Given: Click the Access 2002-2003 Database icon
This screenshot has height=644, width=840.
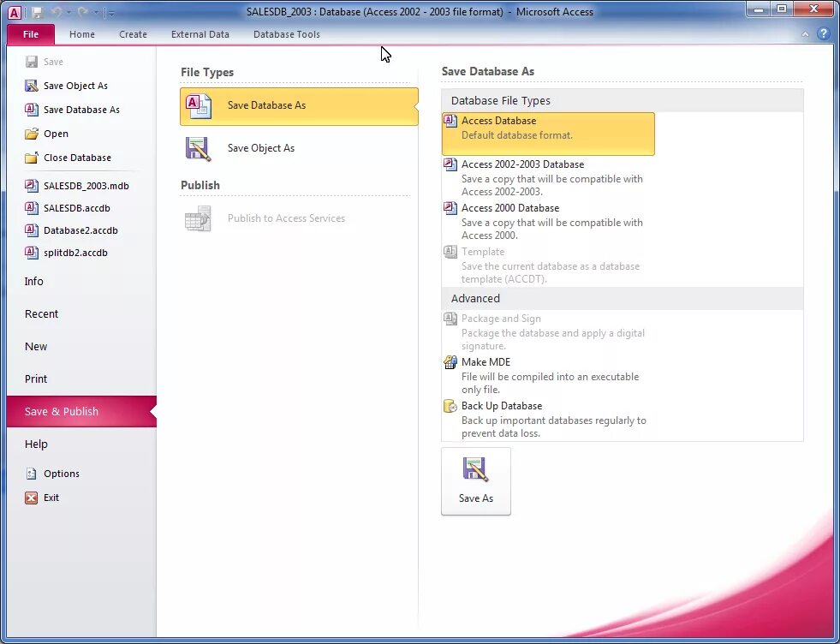Looking at the screenshot, I should pos(450,164).
